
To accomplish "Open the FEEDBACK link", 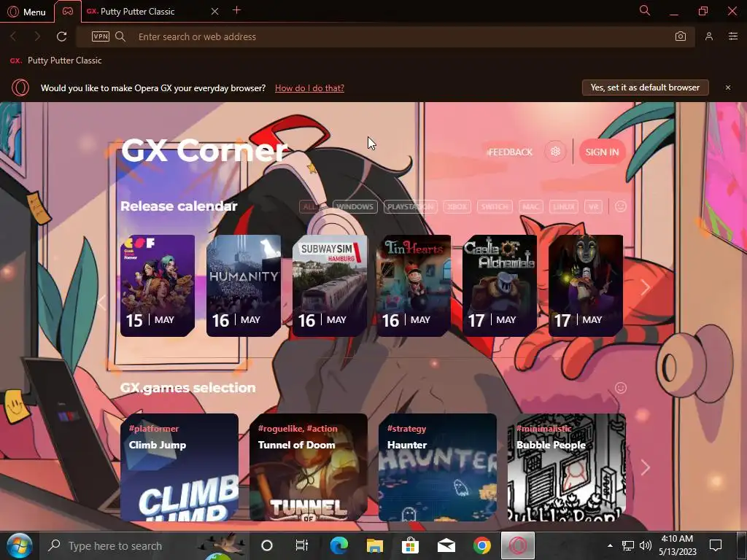I will coord(510,152).
